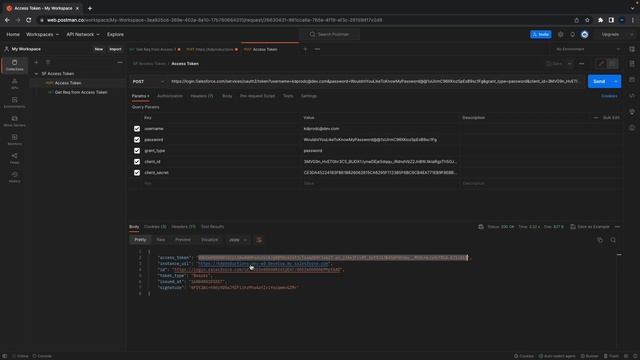640x360 pixels.
Task: Click the Search Postman field
Action: 329,35
